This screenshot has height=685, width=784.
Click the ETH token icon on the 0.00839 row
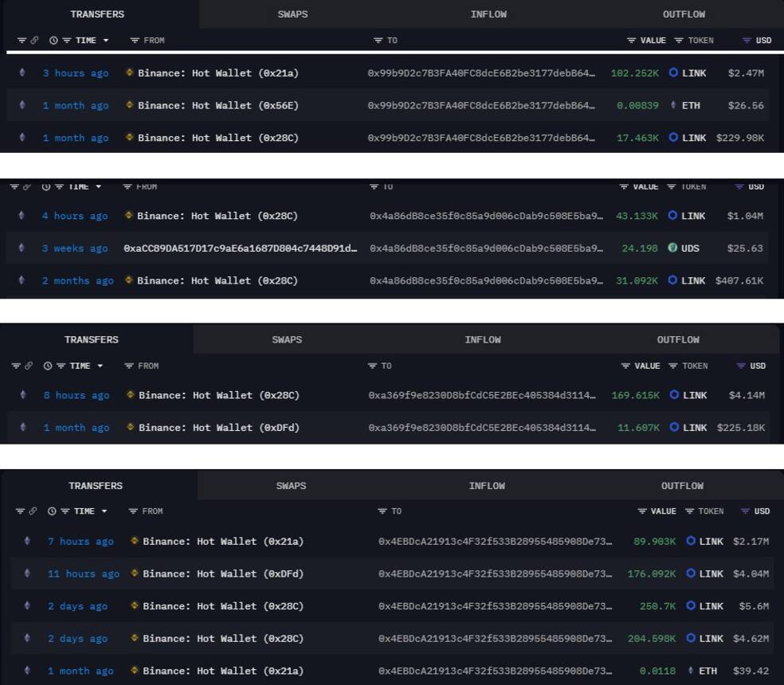click(x=673, y=105)
